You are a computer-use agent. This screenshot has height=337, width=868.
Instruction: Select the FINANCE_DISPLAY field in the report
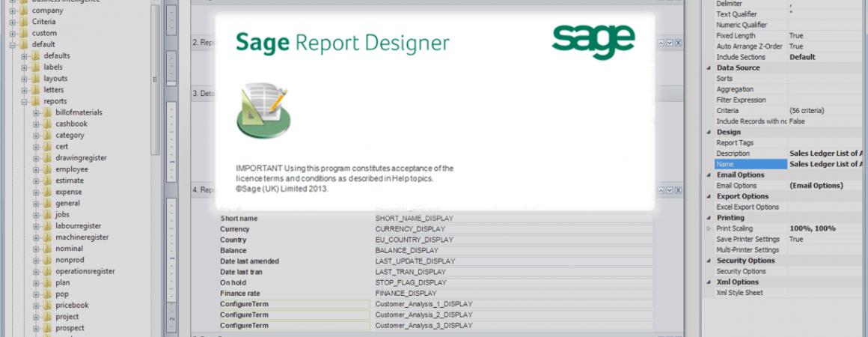[x=513, y=294]
